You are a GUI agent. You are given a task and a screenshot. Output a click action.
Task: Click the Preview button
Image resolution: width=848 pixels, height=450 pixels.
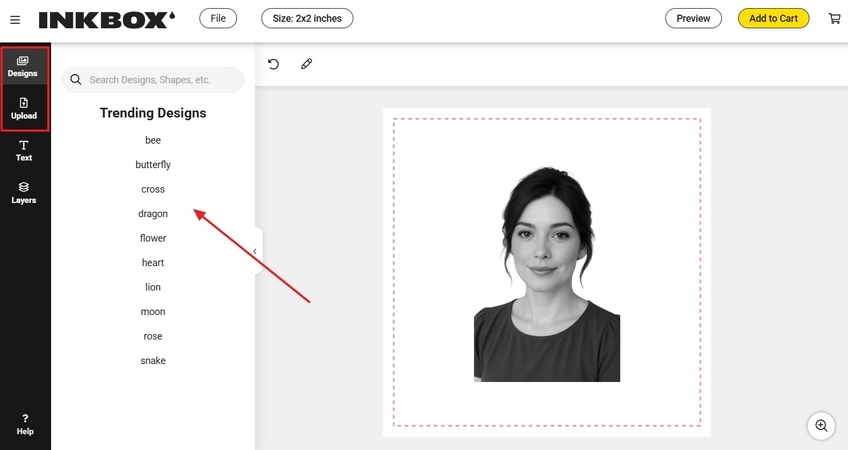(x=693, y=18)
